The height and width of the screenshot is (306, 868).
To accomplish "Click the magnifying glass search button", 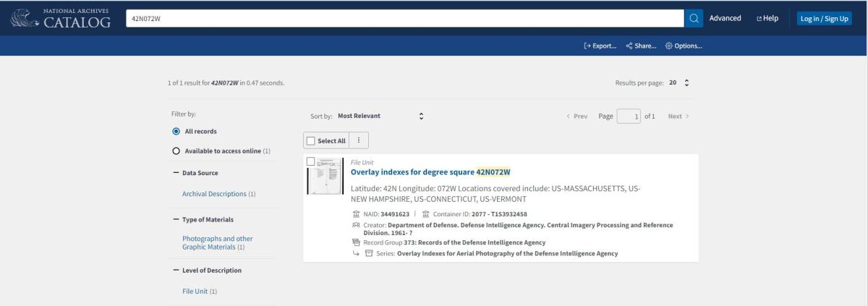I will [x=694, y=18].
